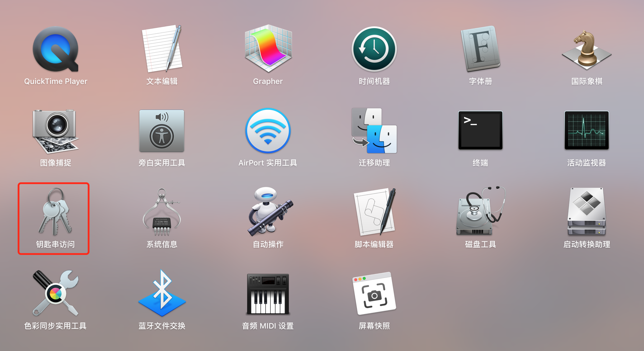Open the 脚本编辑器 Script Editor

[374, 212]
